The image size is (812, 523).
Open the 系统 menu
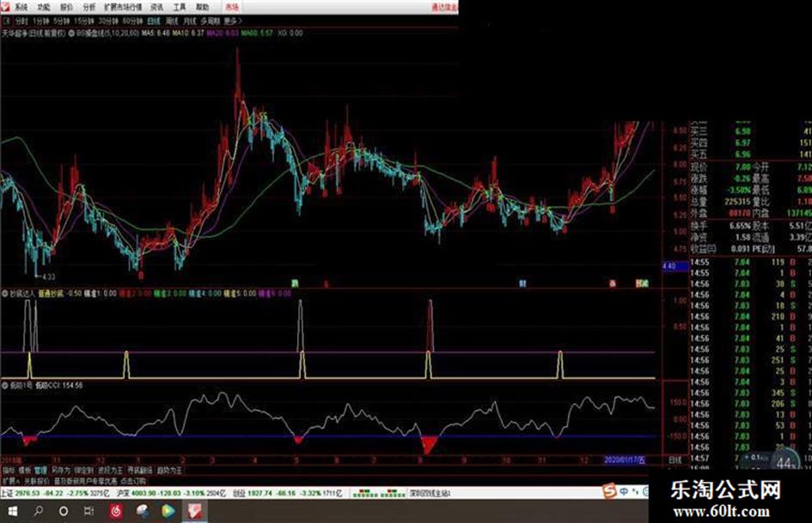pos(21,6)
